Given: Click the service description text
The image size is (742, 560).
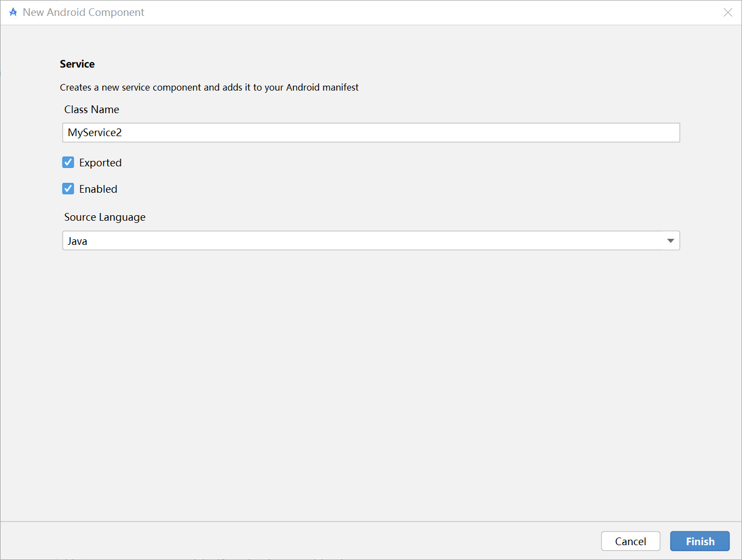Looking at the screenshot, I should coord(209,88).
